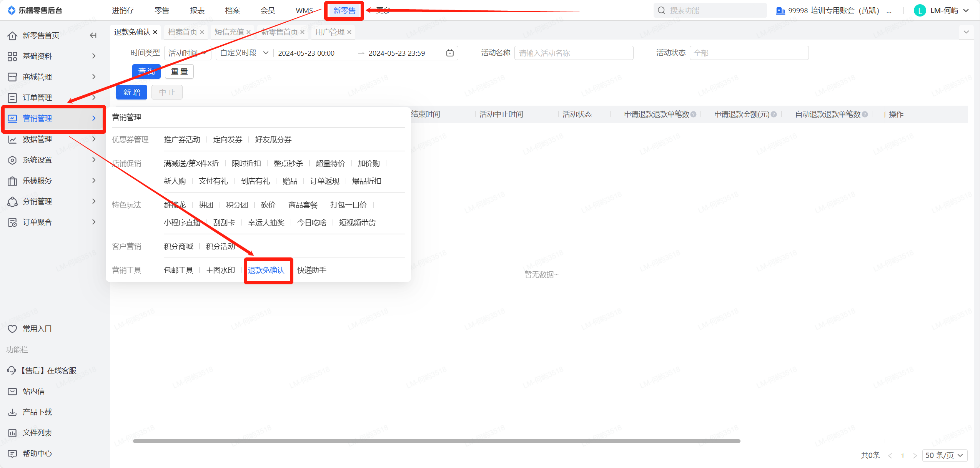980x468 pixels.
Task: Click help icon beside 自动退款退款单笔数
Action: coord(865,114)
